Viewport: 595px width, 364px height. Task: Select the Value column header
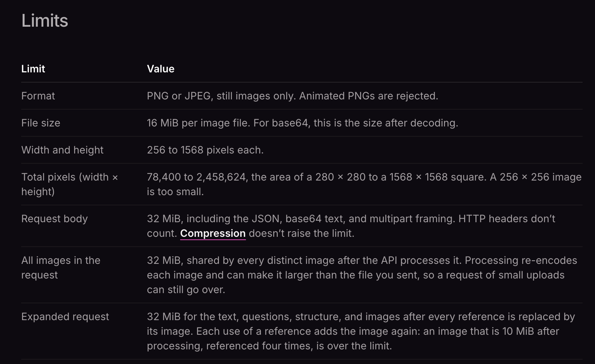click(x=160, y=69)
